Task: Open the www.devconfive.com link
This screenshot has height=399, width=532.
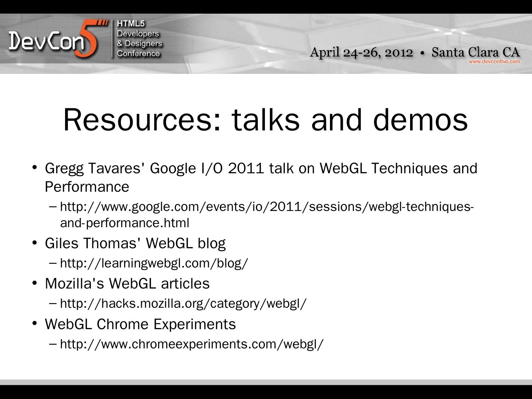Action: pyautogui.click(x=494, y=61)
